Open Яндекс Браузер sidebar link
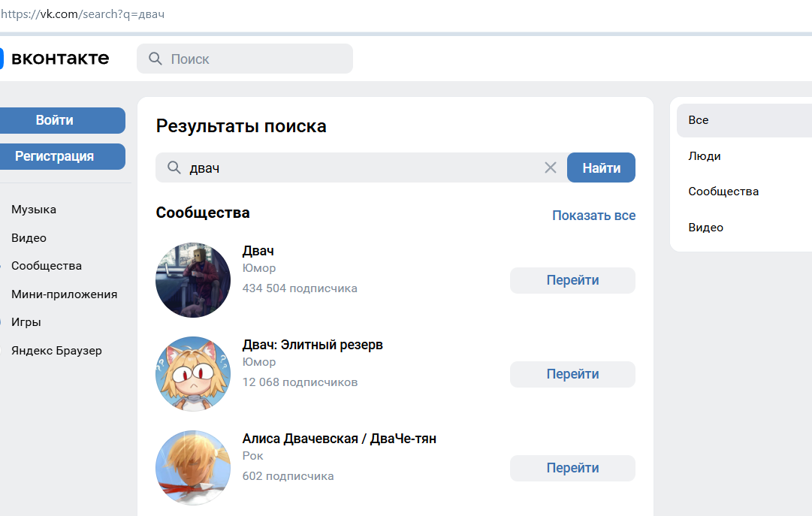Screen dimensions: 812x516 tap(56, 351)
